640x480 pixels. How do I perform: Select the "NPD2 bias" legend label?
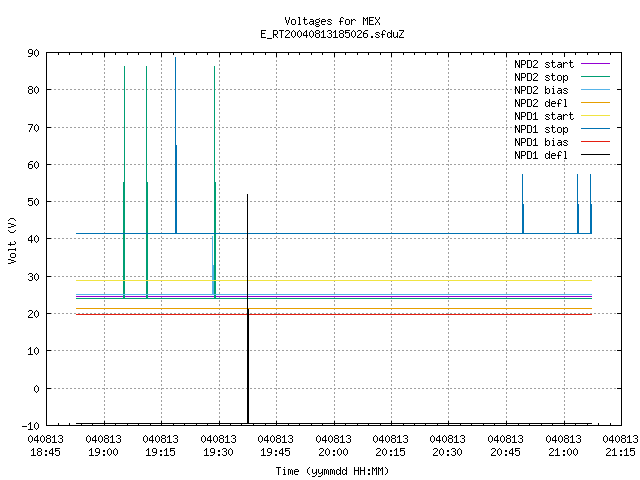[541, 90]
